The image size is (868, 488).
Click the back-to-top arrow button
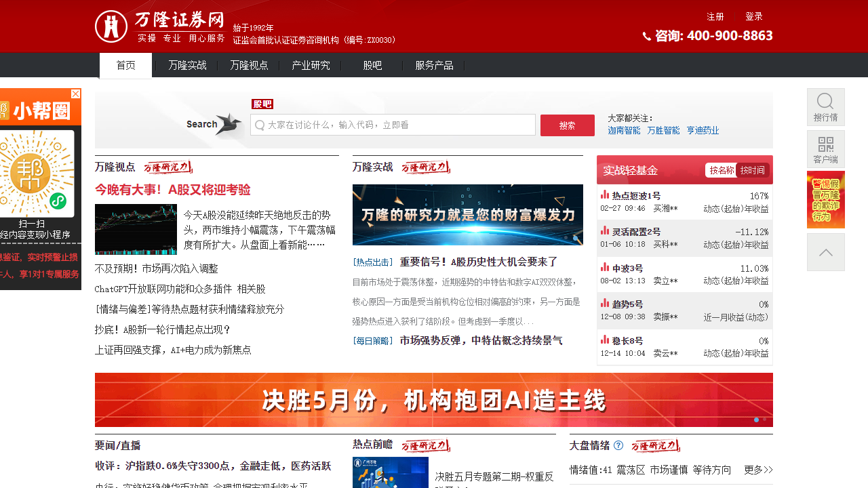[825, 252]
